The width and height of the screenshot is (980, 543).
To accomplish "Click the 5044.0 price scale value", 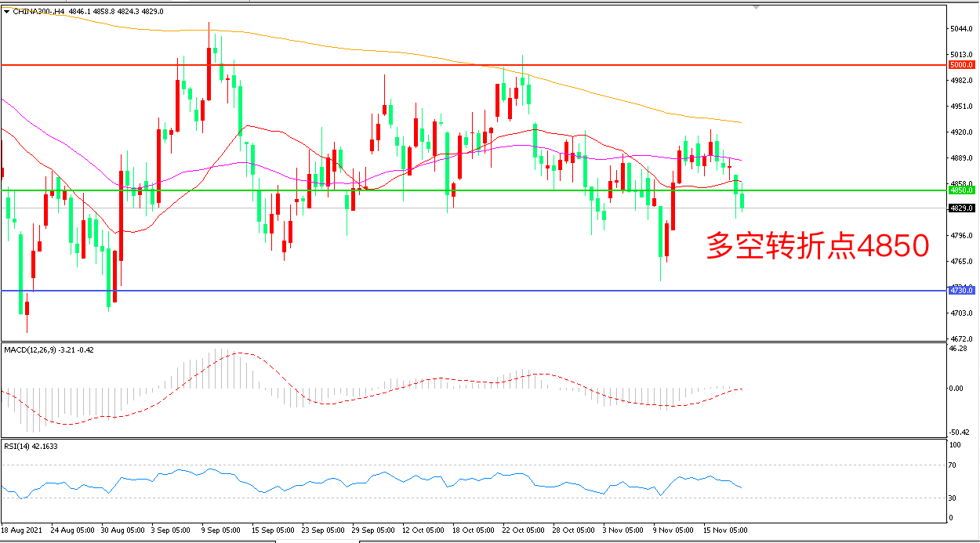I will click(960, 29).
